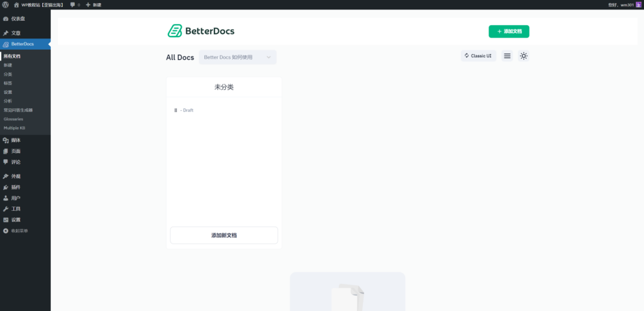Expand the Better Docs 如何使用 dropdown
The width and height of the screenshot is (644, 311).
[237, 57]
